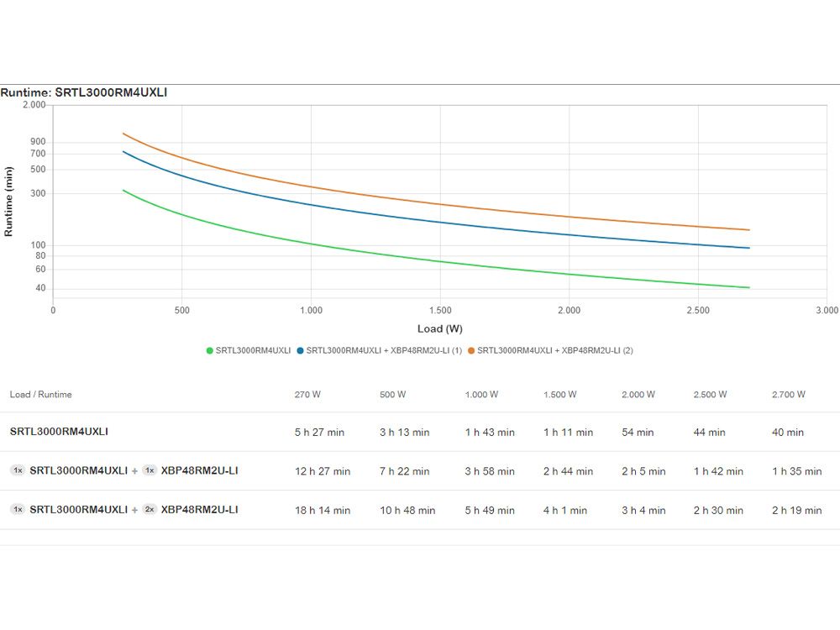Click the y-axis tick label '300'

[x=38, y=193]
